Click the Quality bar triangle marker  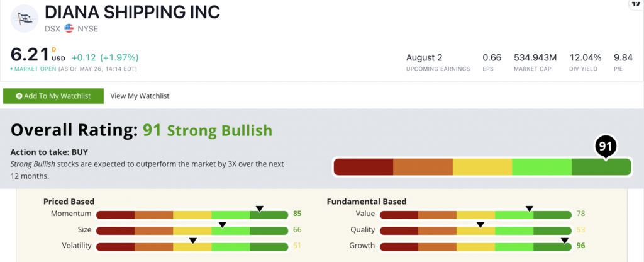[x=480, y=224]
